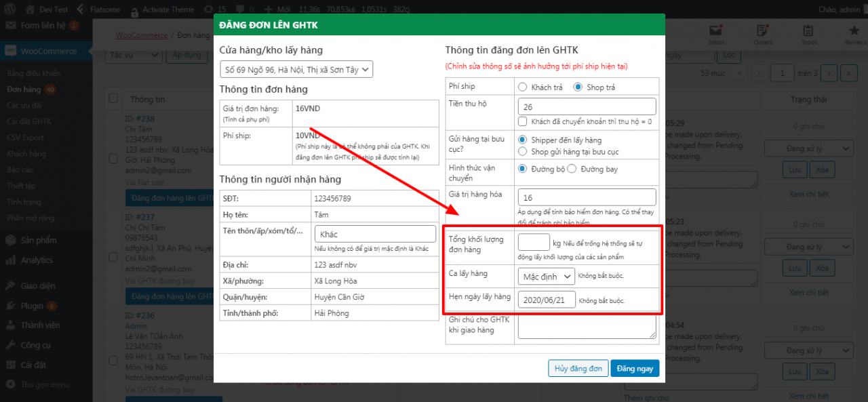Open the Reviews star icon
This screenshot has height=402, width=868.
[854, 31]
